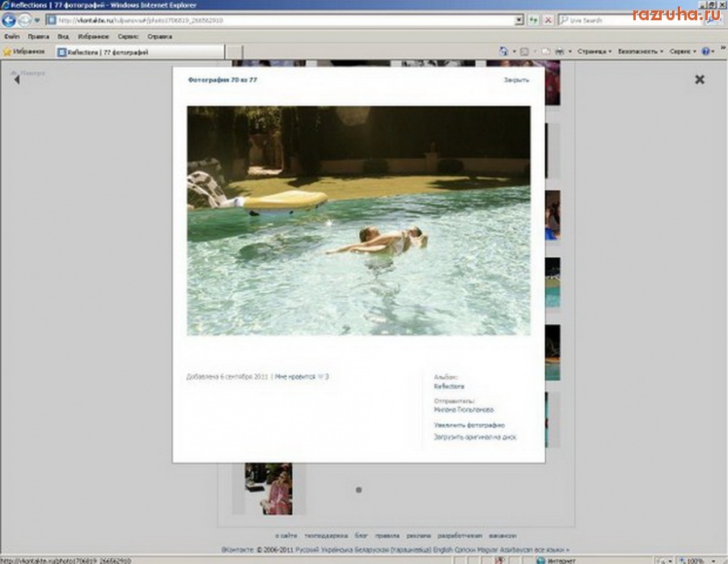Click the X icon closing photo overlay

(700, 79)
